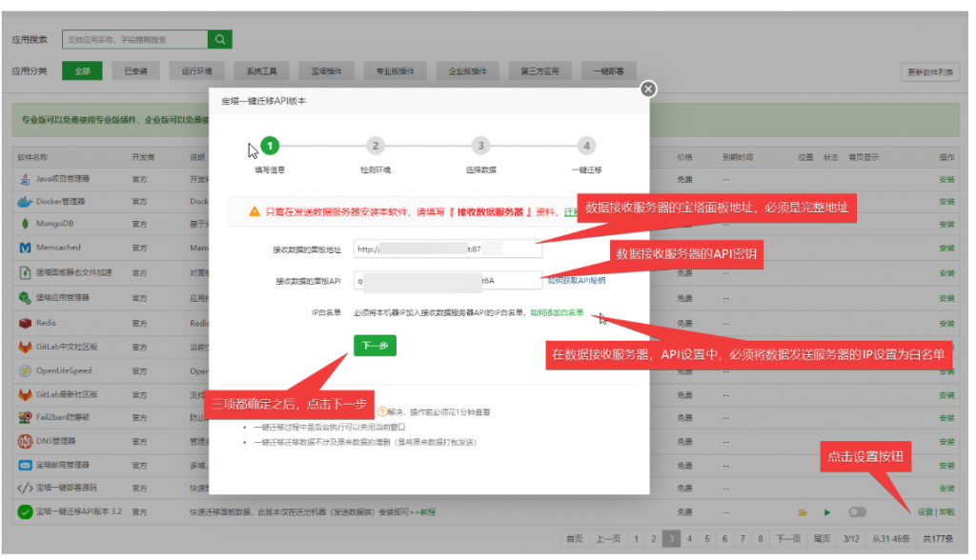Image resolution: width=976 pixels, height=560 pixels.
Task: Click the DNS管理器 icon
Action: 25,441
